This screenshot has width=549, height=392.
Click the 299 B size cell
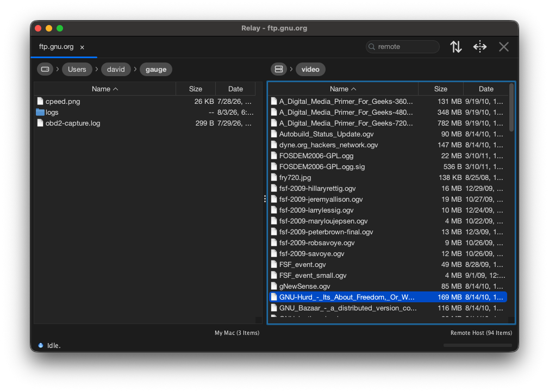pos(204,123)
